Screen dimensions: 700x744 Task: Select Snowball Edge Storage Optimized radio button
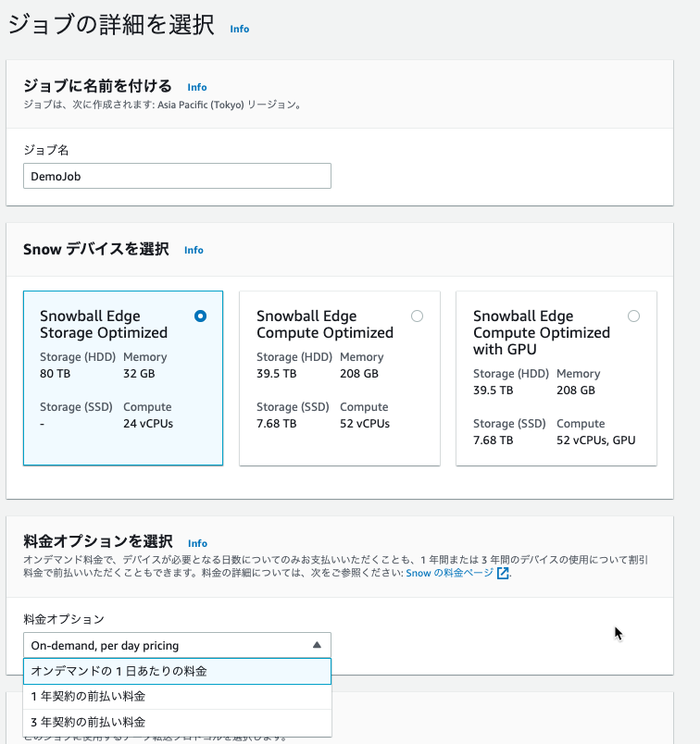[200, 316]
